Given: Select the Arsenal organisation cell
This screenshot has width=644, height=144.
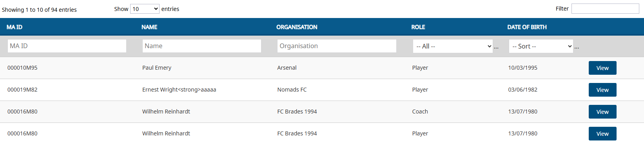Looking at the screenshot, I should tap(287, 68).
